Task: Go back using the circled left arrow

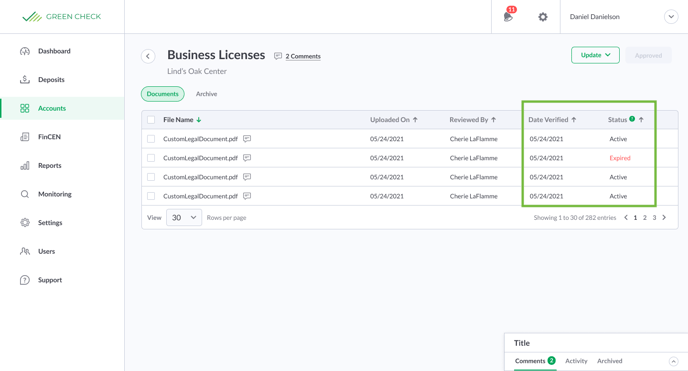Action: pyautogui.click(x=148, y=56)
